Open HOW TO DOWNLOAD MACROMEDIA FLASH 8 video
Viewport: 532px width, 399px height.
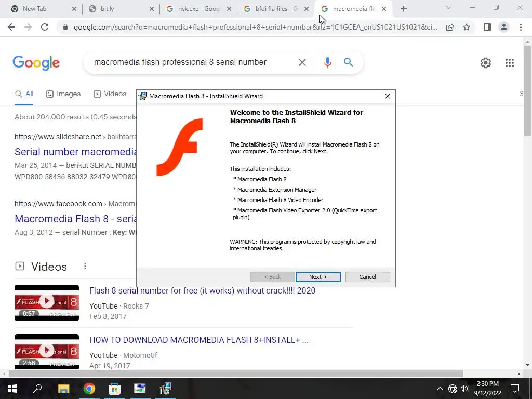point(199,340)
